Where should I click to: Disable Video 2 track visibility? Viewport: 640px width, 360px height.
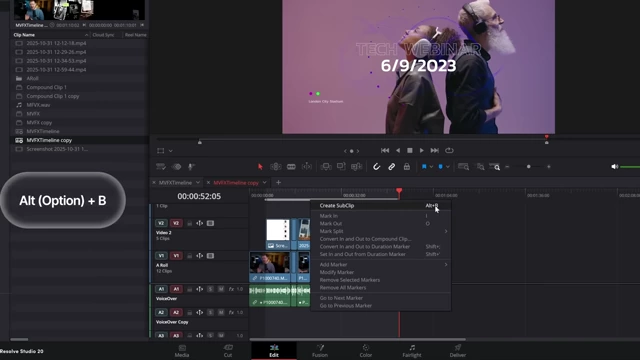pos(210,223)
